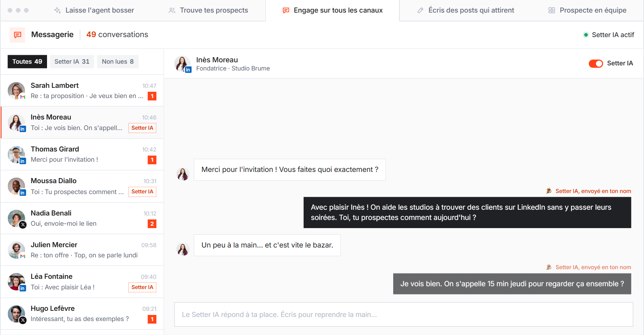Click the message "Merci pour l'invitation ! Vous faites quoi exactement ?"
Screen dimensions: 644x335
[290, 170]
